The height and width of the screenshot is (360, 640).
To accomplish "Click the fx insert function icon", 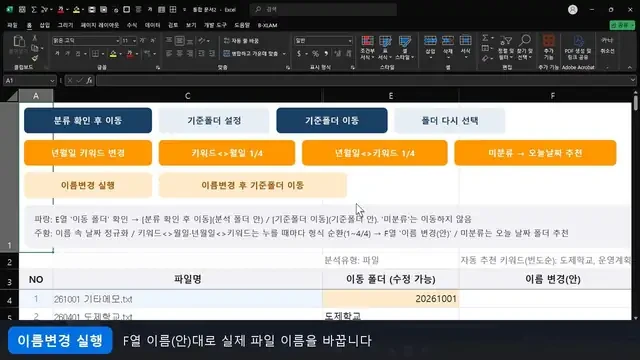I will pyautogui.click(x=89, y=81).
